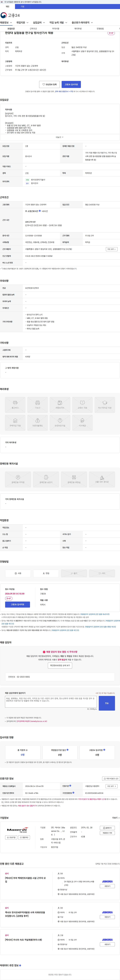Viewport: 120px width, 980px height.
Task: Click the 교육비 지원 benefit icon
Action: coord(82,405)
